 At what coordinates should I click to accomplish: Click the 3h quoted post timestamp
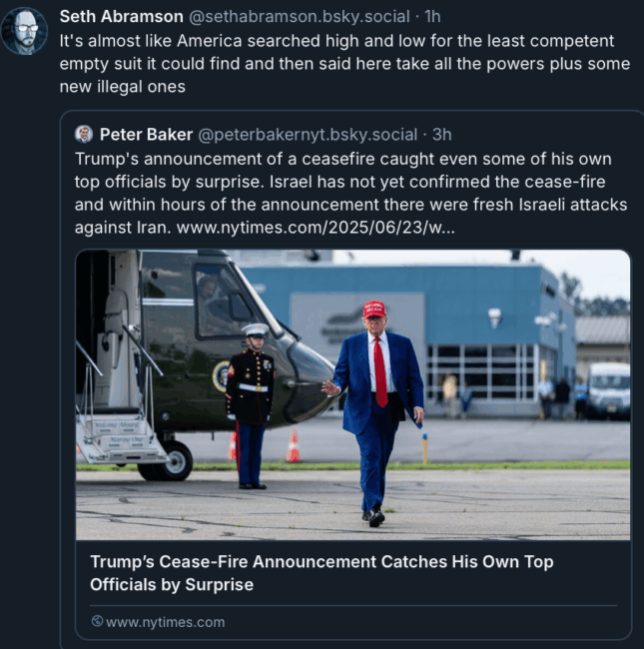[441, 135]
